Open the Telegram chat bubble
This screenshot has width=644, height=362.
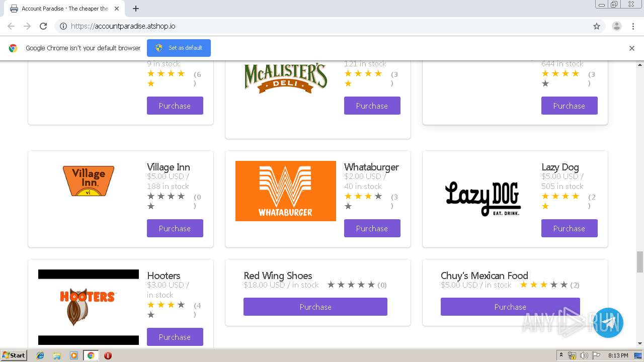(608, 323)
